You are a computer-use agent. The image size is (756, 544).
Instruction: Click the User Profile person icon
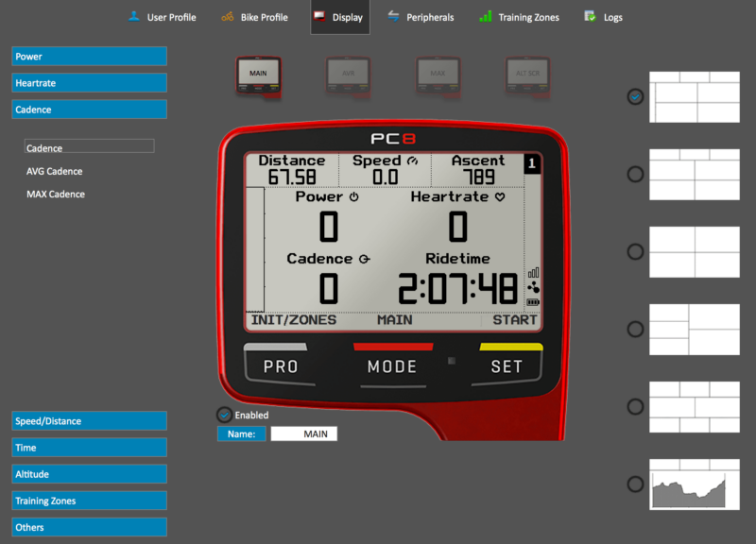pos(134,17)
